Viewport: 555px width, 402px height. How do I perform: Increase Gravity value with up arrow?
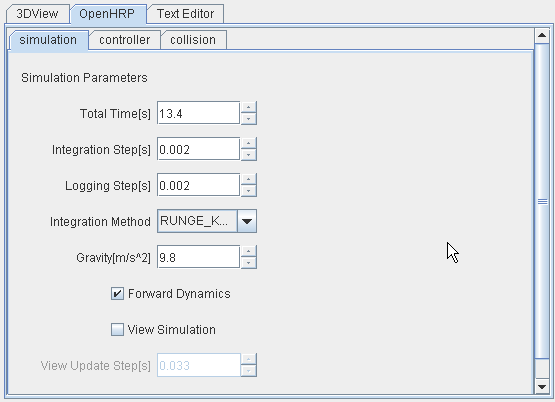(x=249, y=251)
